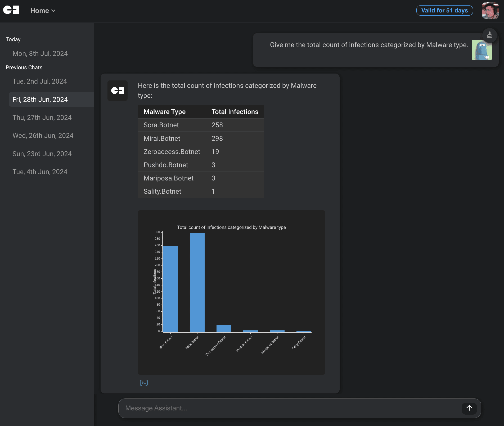Viewport: 504px width, 426px height.
Task: Open chat from Tue, 2nd Jul, 2024
Action: pyautogui.click(x=40, y=81)
